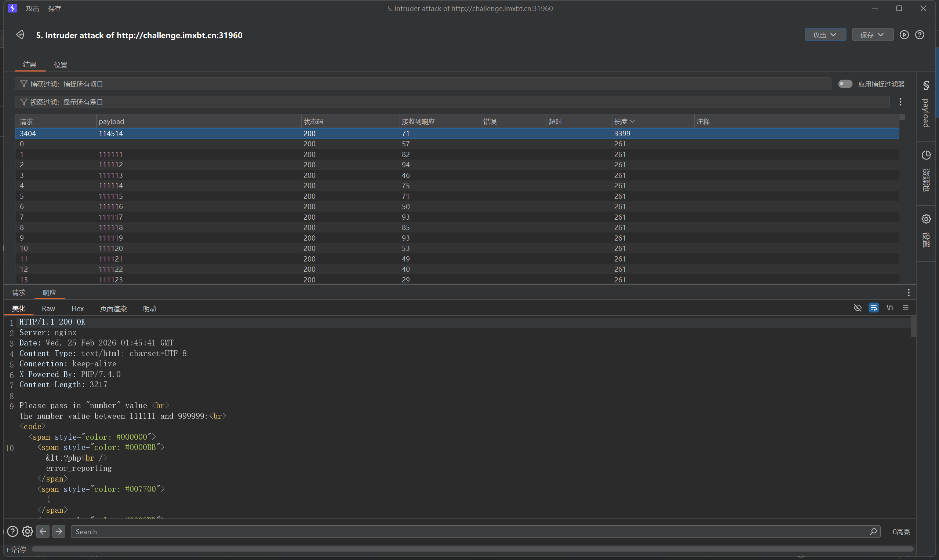Open the help icon in top right
Screen dimensions: 939x560
[919, 35]
